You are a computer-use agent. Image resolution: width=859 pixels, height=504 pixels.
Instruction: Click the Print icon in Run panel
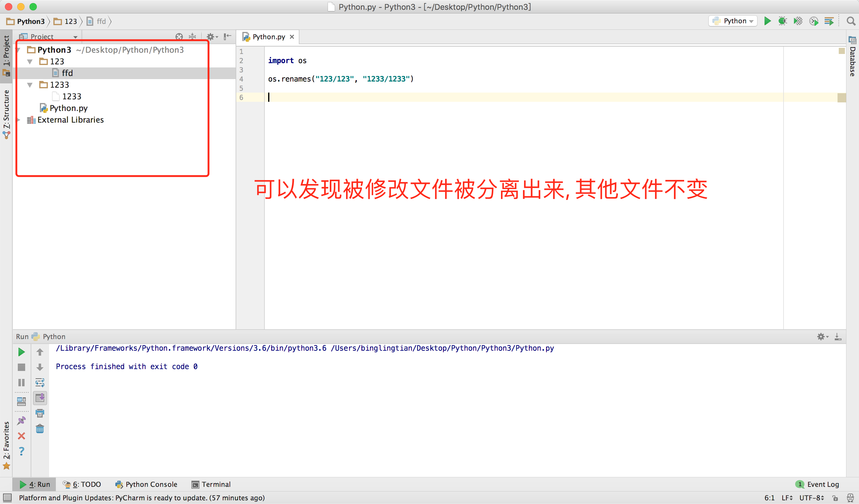coord(40,414)
